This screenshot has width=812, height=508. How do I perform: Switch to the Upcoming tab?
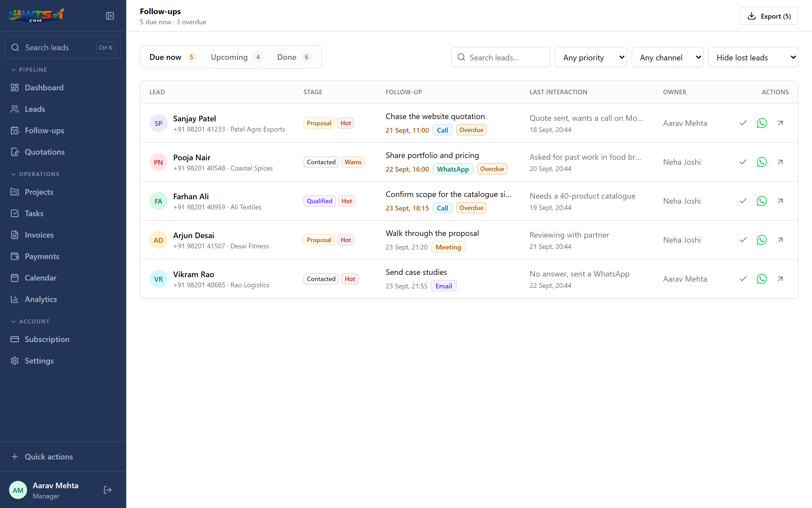click(x=237, y=57)
